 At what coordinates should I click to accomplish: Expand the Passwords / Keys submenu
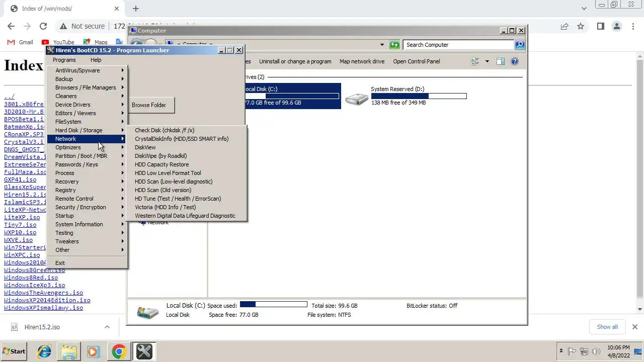88,164
